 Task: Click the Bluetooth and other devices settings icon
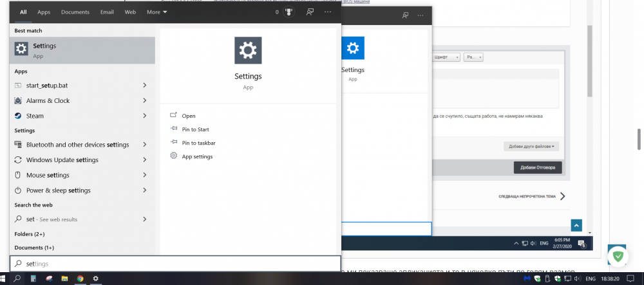(17, 144)
